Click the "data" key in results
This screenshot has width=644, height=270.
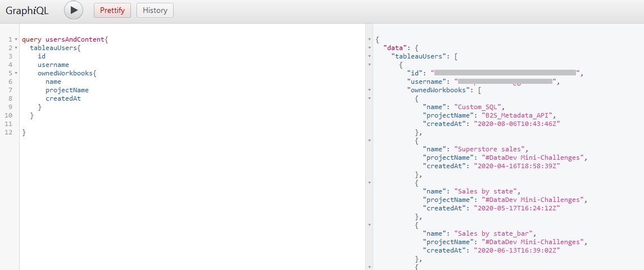click(x=394, y=48)
